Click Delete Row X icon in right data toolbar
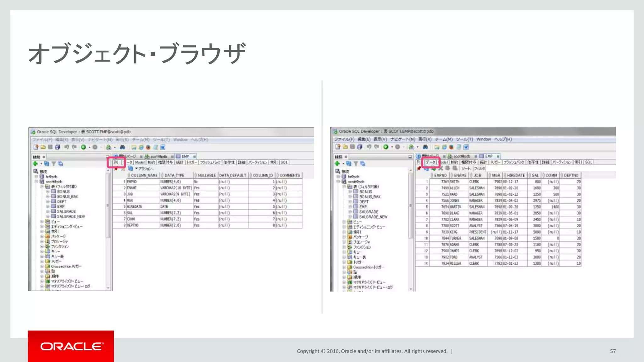 (441, 168)
